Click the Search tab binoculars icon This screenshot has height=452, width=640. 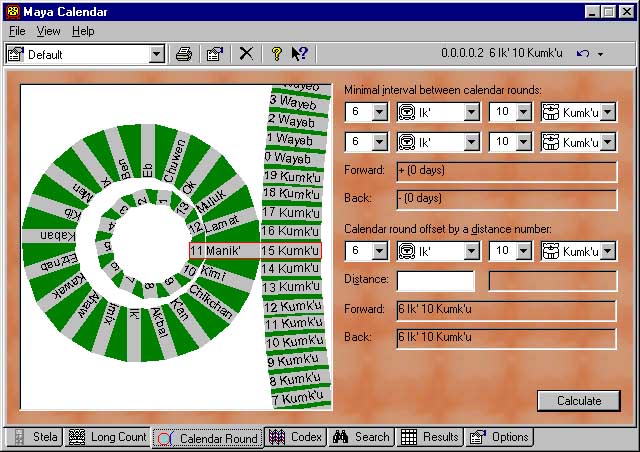coord(340,437)
